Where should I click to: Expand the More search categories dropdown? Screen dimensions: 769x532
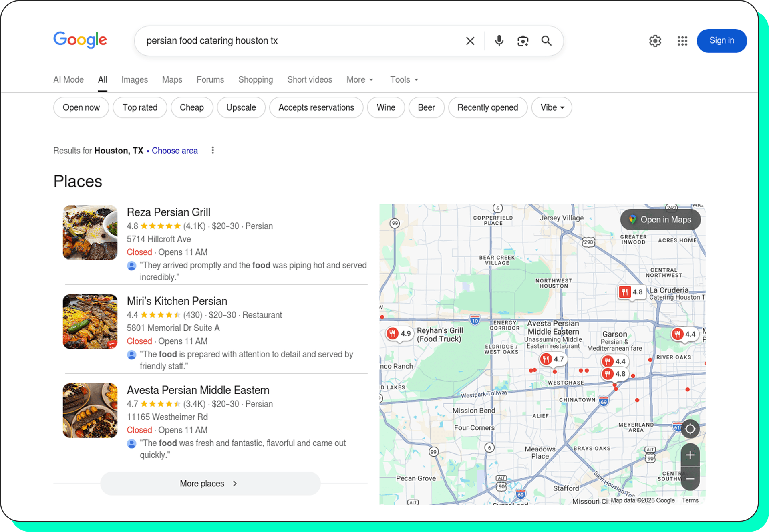tap(360, 80)
